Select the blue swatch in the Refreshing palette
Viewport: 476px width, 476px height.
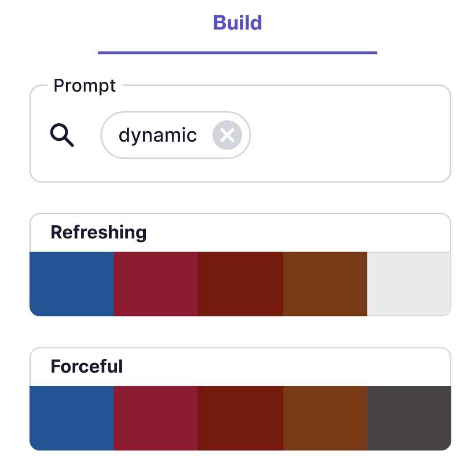point(70,283)
